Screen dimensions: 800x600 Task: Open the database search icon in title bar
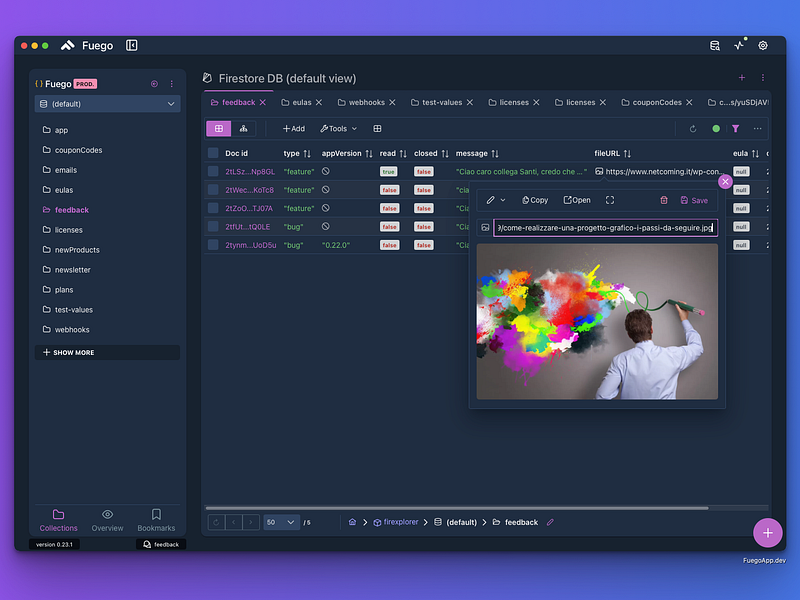[x=715, y=45]
